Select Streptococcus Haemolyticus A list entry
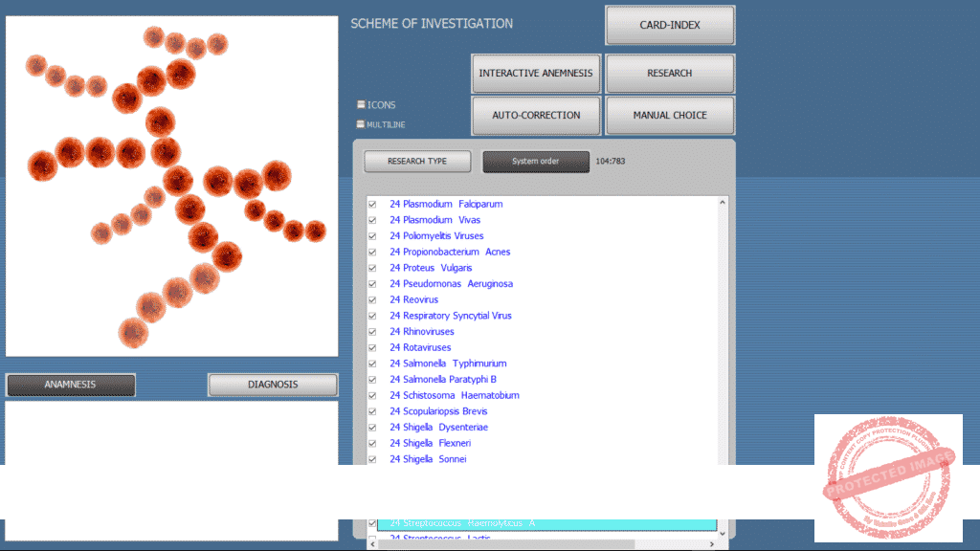Viewport: 980px width, 551px height. tap(546, 524)
